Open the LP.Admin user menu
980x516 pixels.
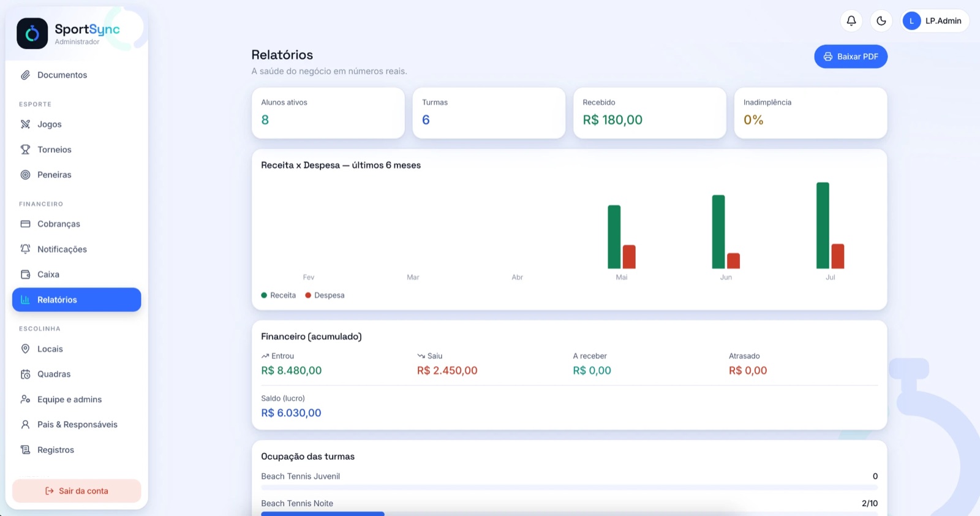tap(935, 21)
